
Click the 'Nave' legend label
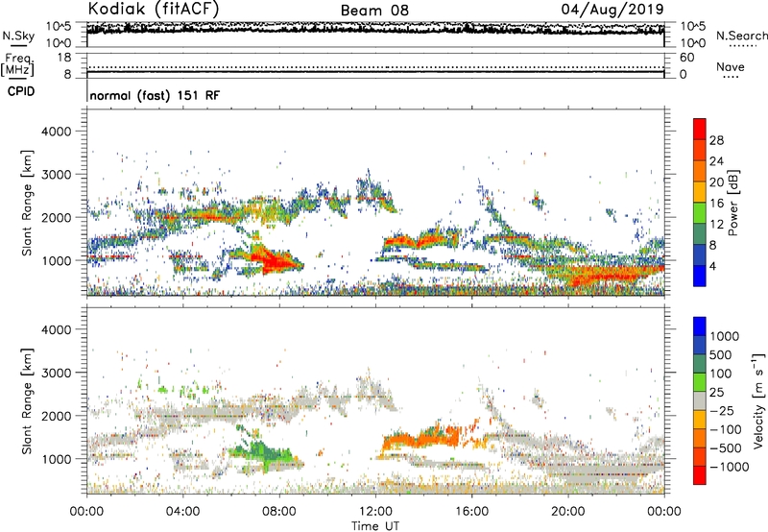click(x=731, y=66)
